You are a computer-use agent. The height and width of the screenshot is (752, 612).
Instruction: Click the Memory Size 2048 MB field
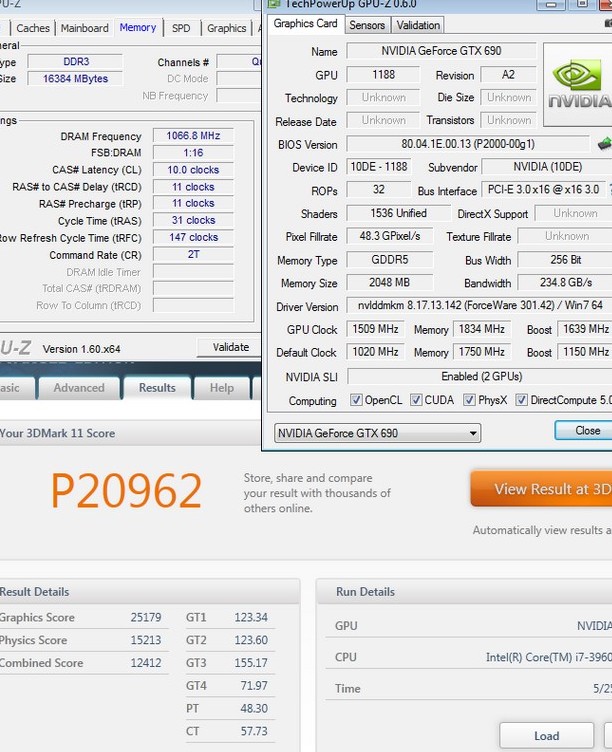tap(389, 282)
